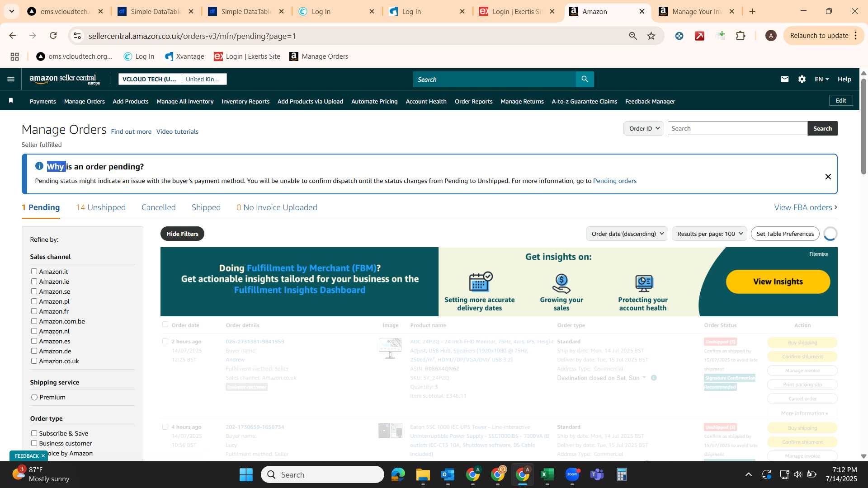Switch to the Cancelled tab

[x=158, y=207]
